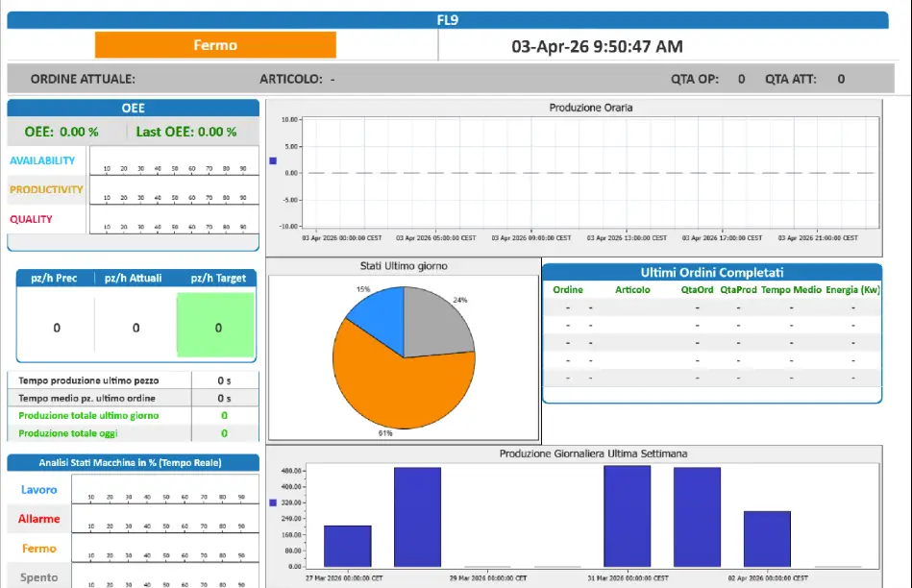Select the ORDINE ATTUALE label

[83, 79]
